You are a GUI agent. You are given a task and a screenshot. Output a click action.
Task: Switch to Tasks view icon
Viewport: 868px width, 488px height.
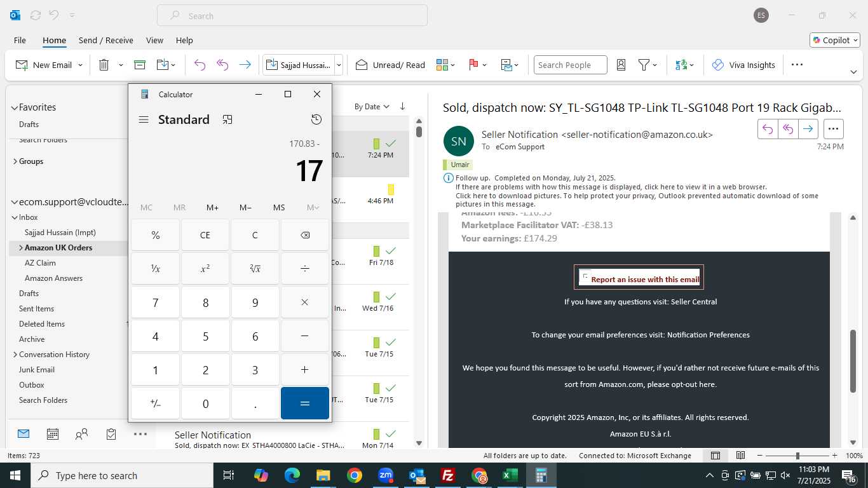pos(111,434)
